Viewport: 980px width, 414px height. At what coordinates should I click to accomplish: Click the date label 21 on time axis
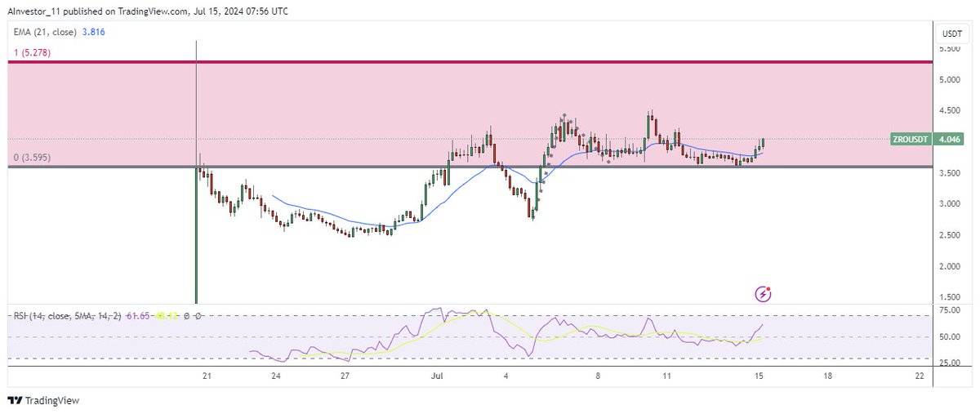pyautogui.click(x=207, y=376)
